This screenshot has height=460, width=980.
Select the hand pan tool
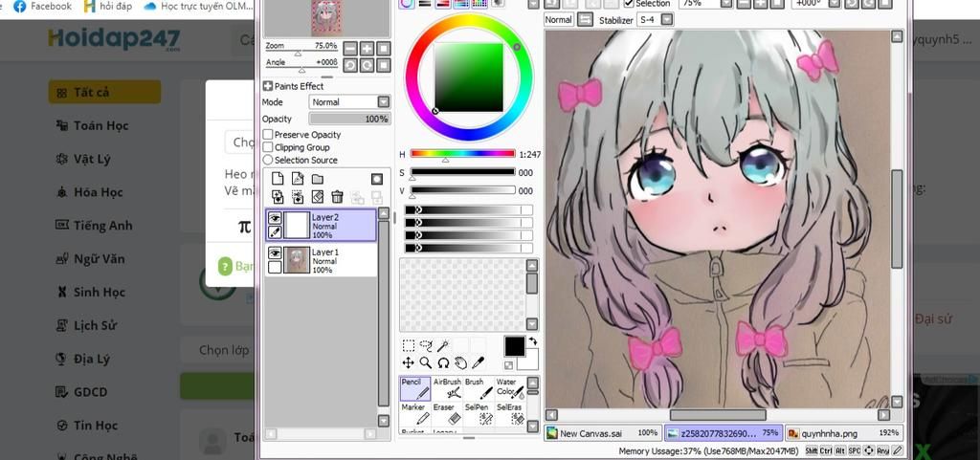click(x=460, y=362)
